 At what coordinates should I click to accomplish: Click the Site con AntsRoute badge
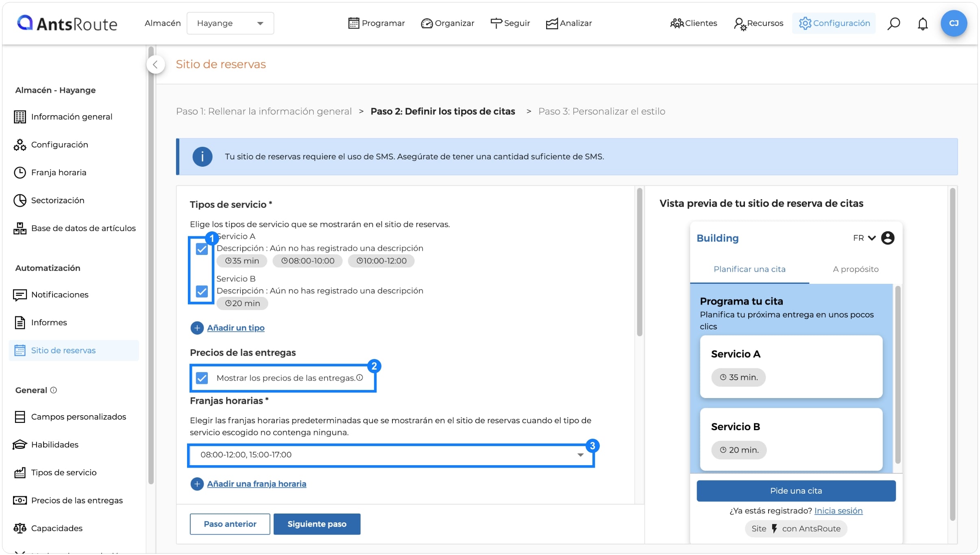click(796, 529)
